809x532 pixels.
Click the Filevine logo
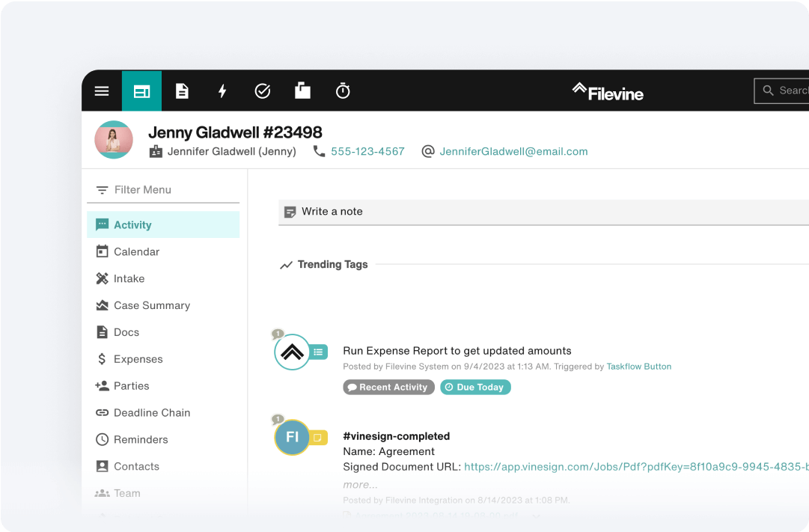point(608,92)
